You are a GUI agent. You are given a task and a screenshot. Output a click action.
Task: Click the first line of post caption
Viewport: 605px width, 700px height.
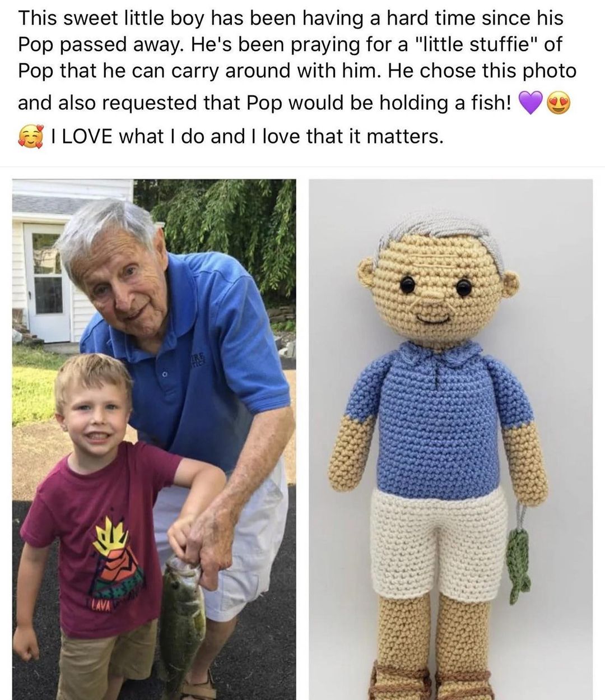pos(291,18)
